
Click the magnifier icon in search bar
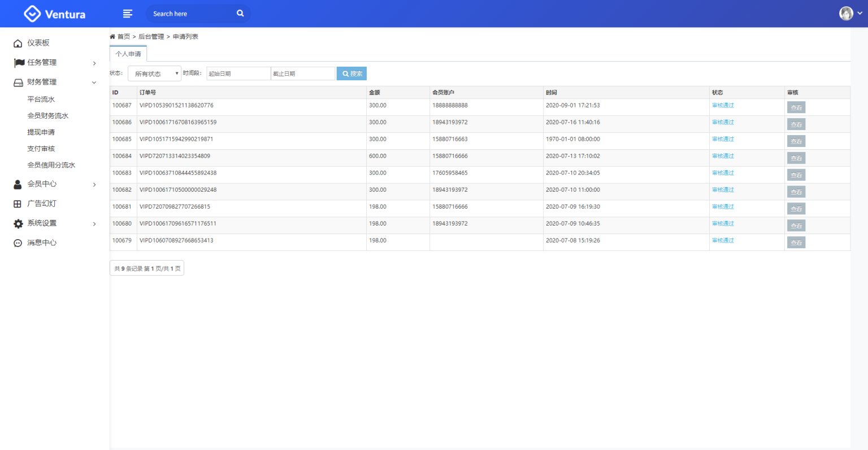point(240,14)
